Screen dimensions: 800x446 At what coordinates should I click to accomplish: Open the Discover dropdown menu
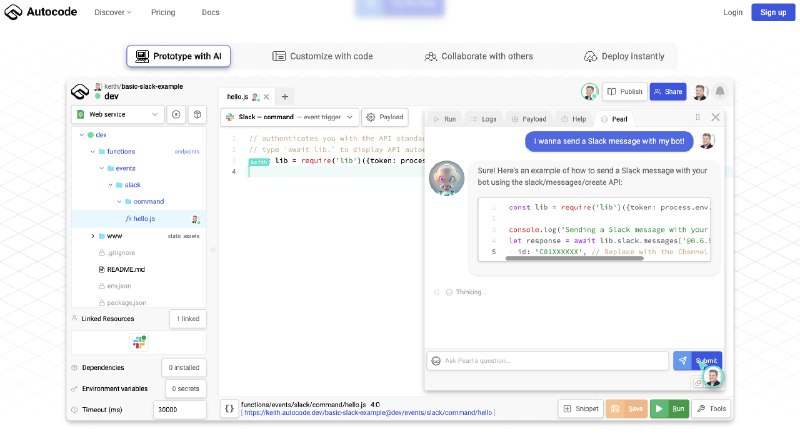112,12
